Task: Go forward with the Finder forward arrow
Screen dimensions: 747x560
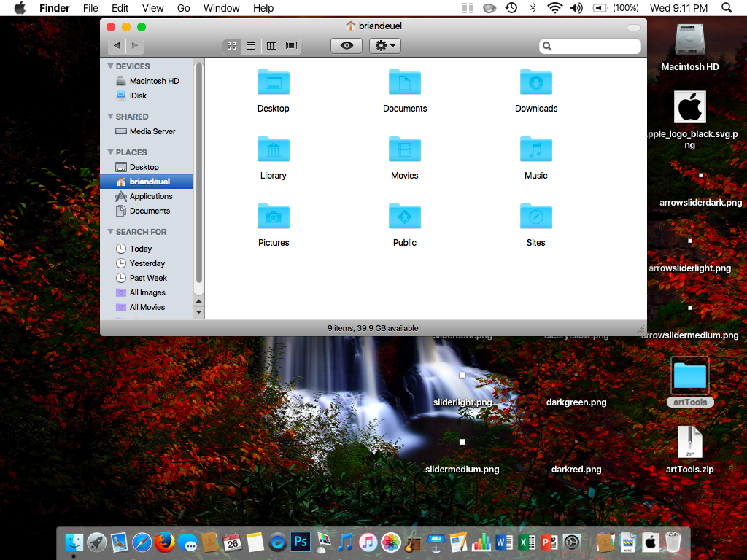Action: (x=135, y=46)
